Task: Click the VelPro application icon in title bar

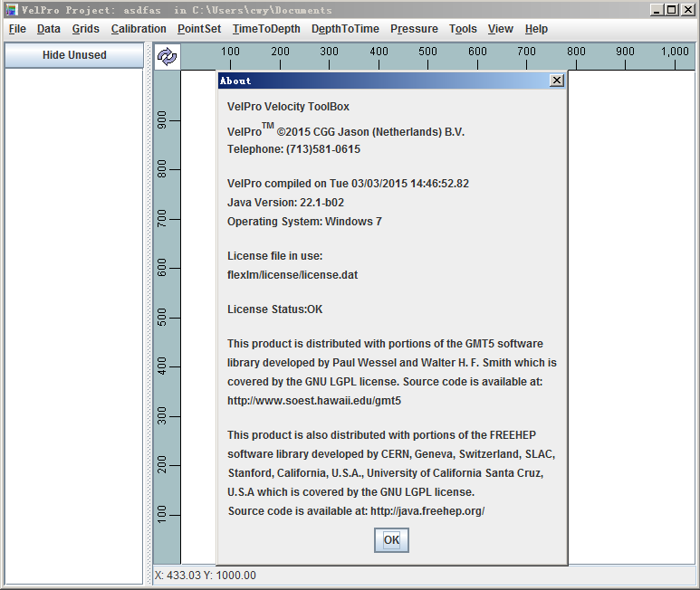Action: pyautogui.click(x=12, y=10)
